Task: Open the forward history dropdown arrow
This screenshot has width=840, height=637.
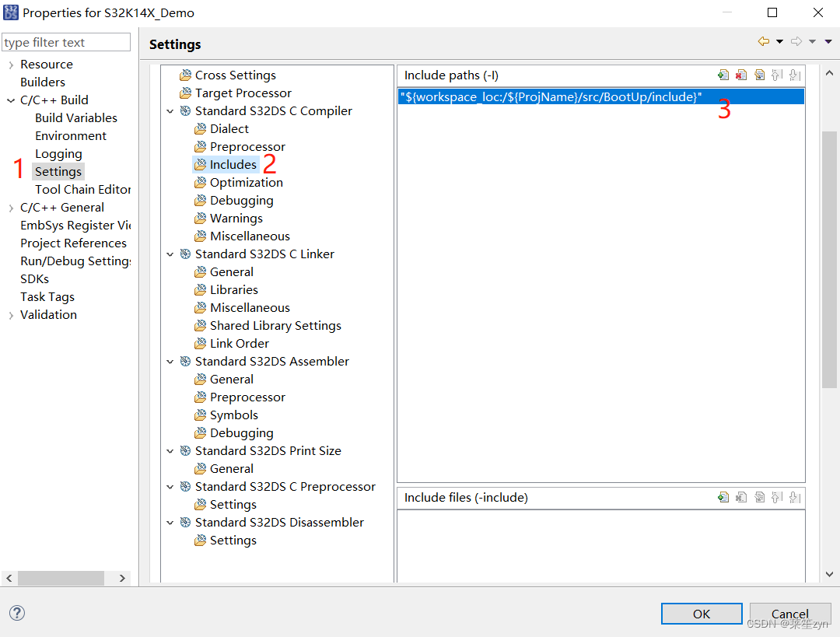Action: pyautogui.click(x=812, y=42)
